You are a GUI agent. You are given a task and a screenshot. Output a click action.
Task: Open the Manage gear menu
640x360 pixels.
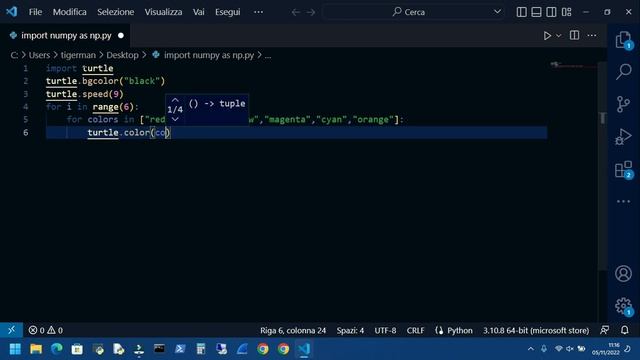(x=623, y=306)
